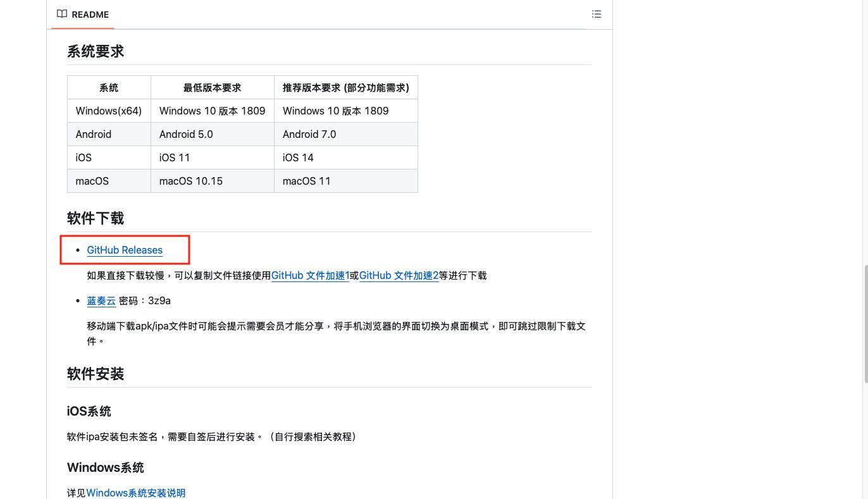Click the macOS system name cell
This screenshot has width=868, height=499.
[x=109, y=181]
